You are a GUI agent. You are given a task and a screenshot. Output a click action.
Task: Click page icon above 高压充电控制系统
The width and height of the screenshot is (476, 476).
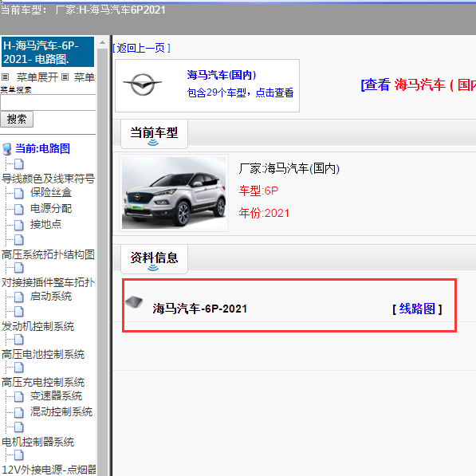pos(19,368)
